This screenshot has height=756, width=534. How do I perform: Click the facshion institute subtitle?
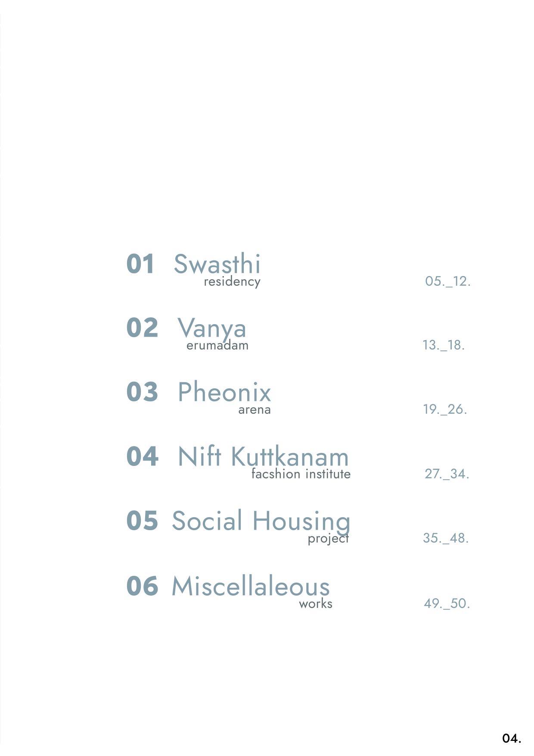coord(301,474)
